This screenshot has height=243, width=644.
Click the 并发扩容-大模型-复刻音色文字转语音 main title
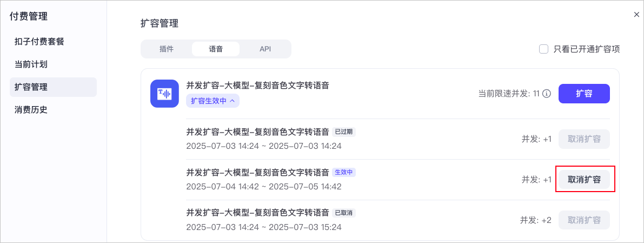(257, 86)
